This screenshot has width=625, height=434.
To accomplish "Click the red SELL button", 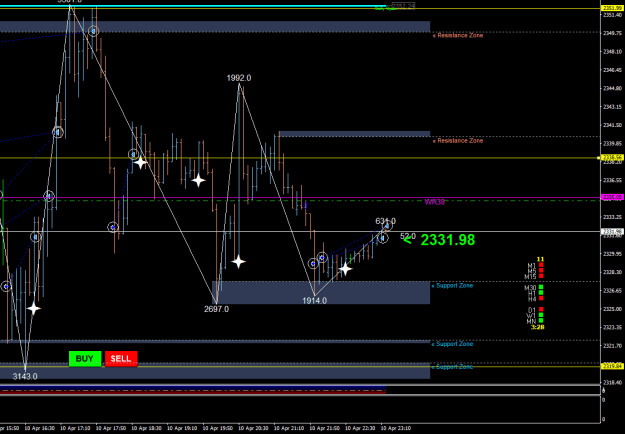I will [x=121, y=359].
